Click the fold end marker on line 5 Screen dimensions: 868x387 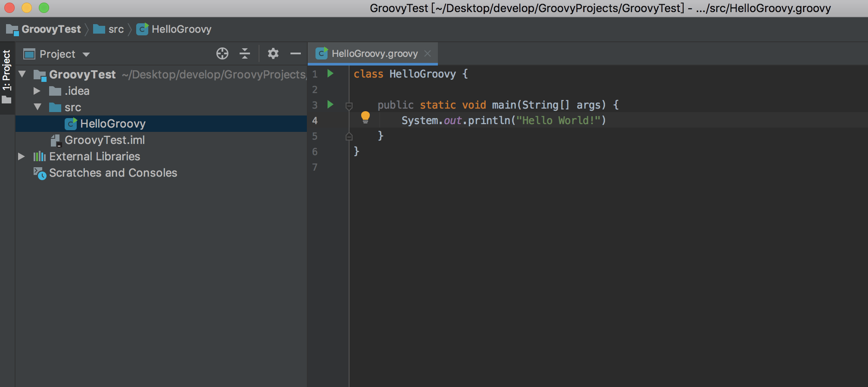pyautogui.click(x=349, y=137)
